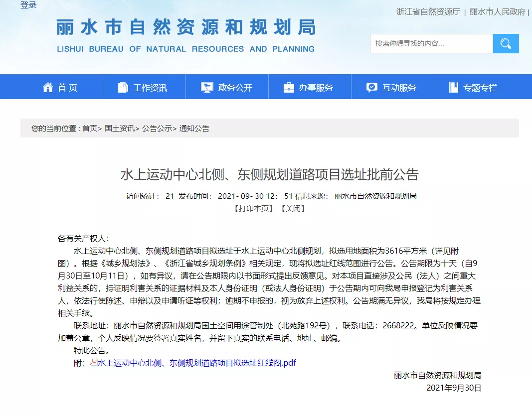Click the 公告公示 breadcrumb link
Screen dimensions: 532x415
point(157,129)
